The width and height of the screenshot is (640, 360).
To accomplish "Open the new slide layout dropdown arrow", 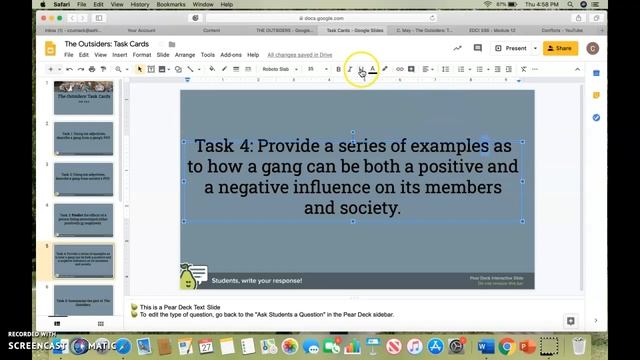I will (x=60, y=69).
